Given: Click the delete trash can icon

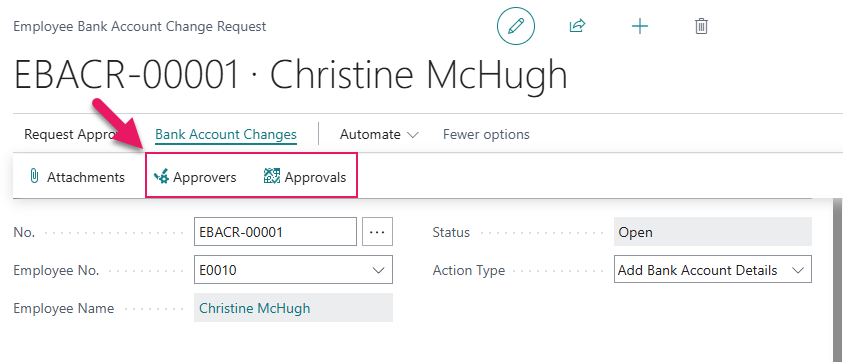Looking at the screenshot, I should (x=702, y=26).
